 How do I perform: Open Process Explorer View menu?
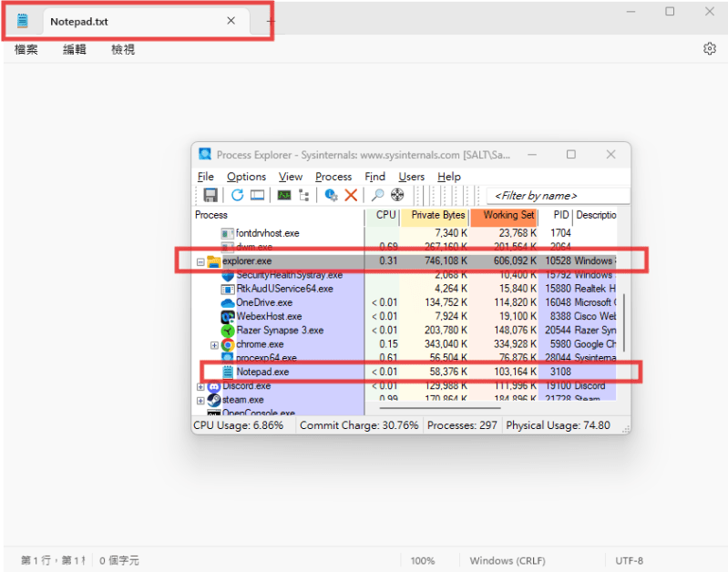(291, 177)
